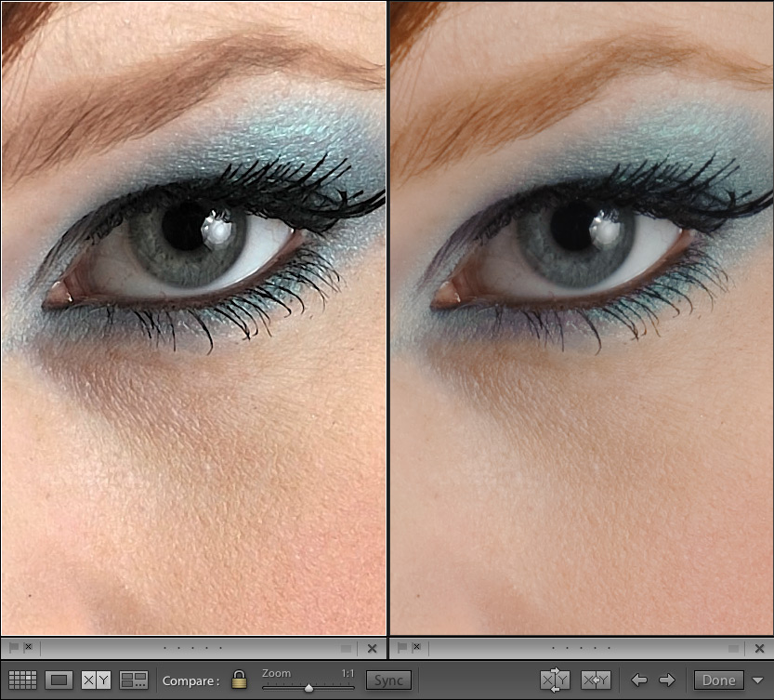Set color label on left photo
The height and width of the screenshot is (700, 774).
point(346,648)
